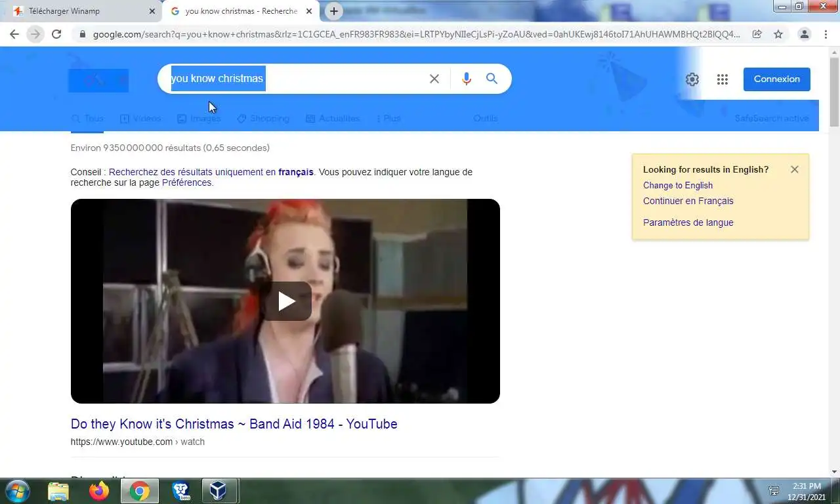Play the Band Aid video

[287, 301]
